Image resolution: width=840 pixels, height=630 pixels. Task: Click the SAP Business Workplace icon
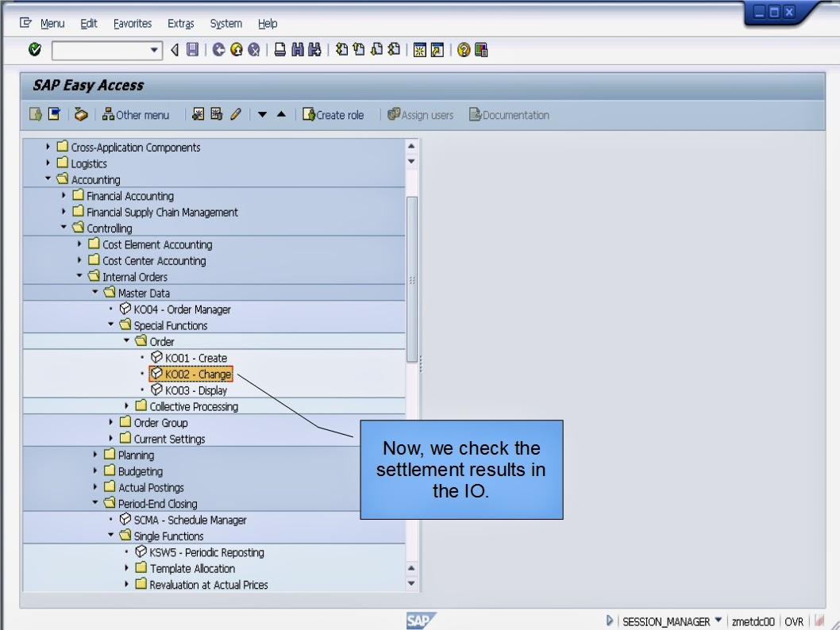81,114
